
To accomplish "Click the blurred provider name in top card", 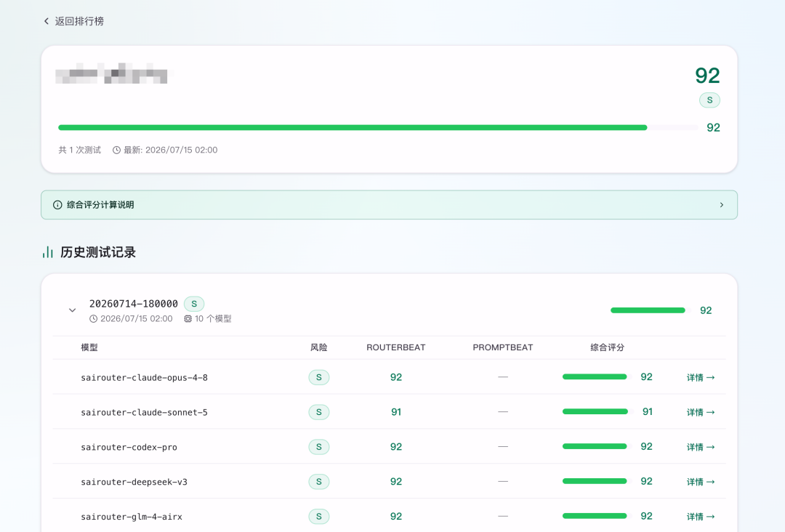I will point(111,73).
